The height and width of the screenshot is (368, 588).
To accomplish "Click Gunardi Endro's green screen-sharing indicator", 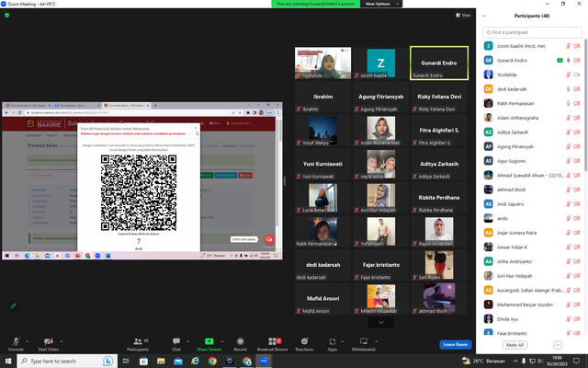I will click(560, 61).
